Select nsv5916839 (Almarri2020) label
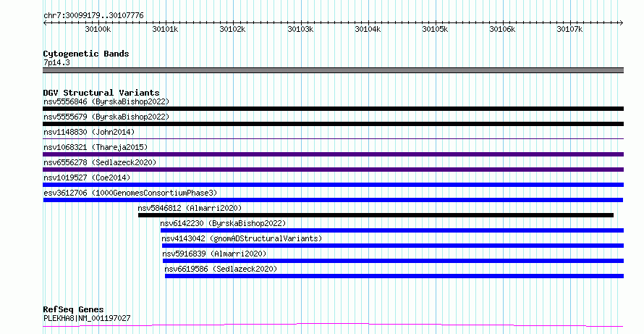The width and height of the screenshot is (644, 334). [x=214, y=254]
